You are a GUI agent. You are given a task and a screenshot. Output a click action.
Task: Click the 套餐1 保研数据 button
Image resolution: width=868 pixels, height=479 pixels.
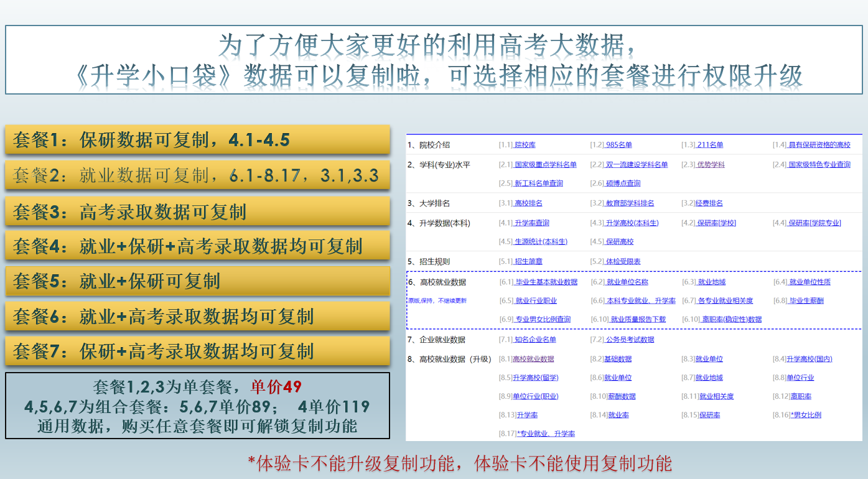tap(197, 140)
